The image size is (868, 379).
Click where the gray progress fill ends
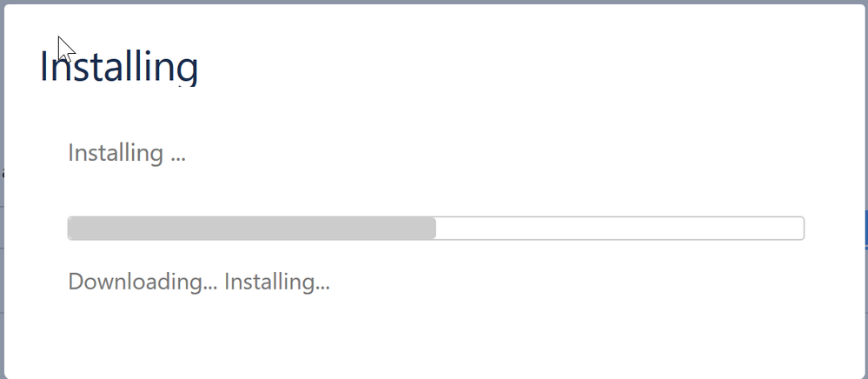click(435, 229)
